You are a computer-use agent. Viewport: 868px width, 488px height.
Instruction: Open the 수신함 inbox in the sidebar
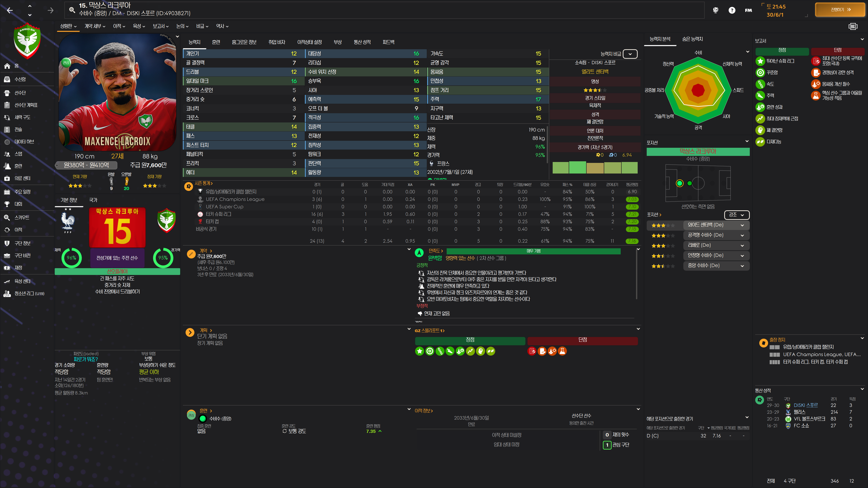point(20,79)
